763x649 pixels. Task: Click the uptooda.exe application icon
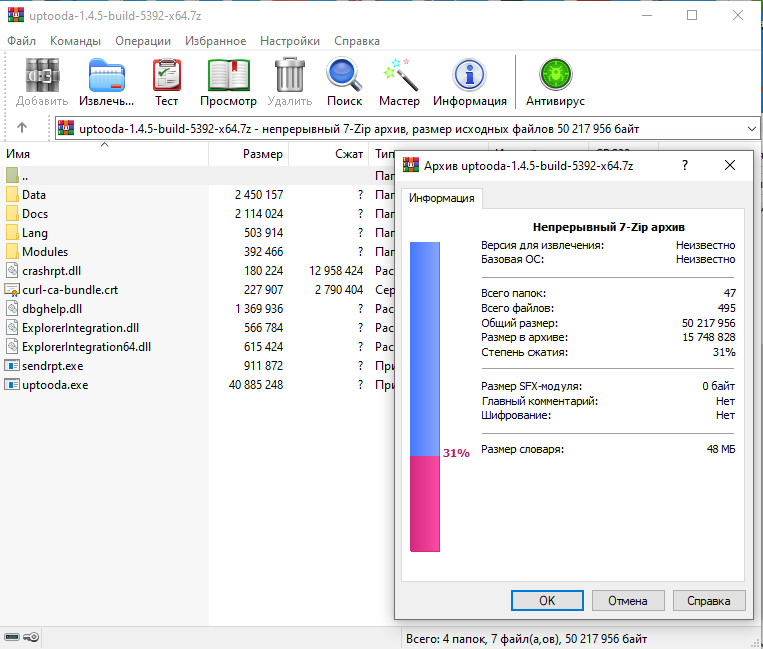12,384
